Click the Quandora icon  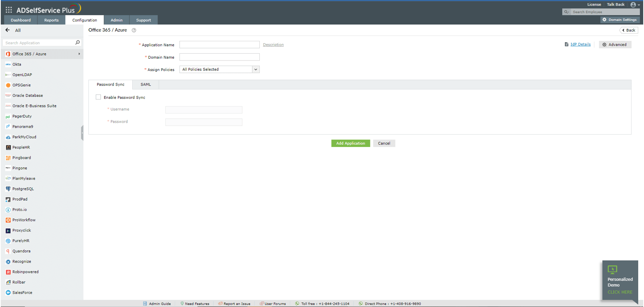[8, 251]
